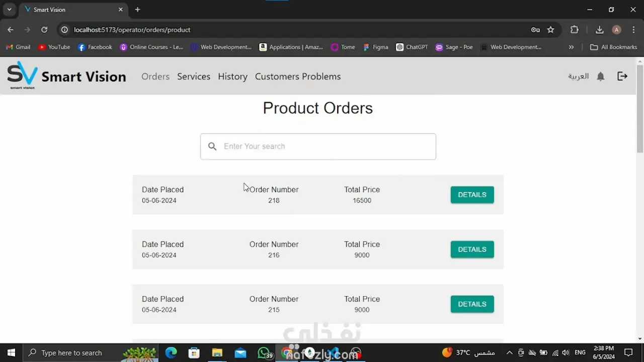Click the logout icon in header
644x362 pixels.
pos(622,76)
